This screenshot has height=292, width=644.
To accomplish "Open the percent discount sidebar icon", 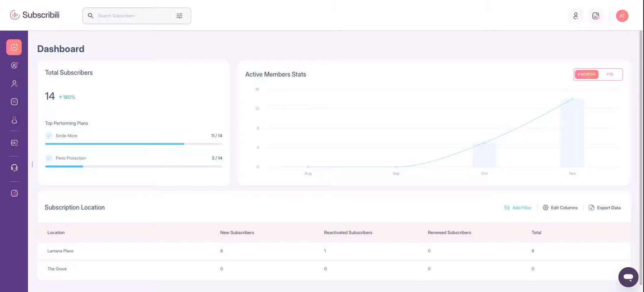I will tap(14, 102).
